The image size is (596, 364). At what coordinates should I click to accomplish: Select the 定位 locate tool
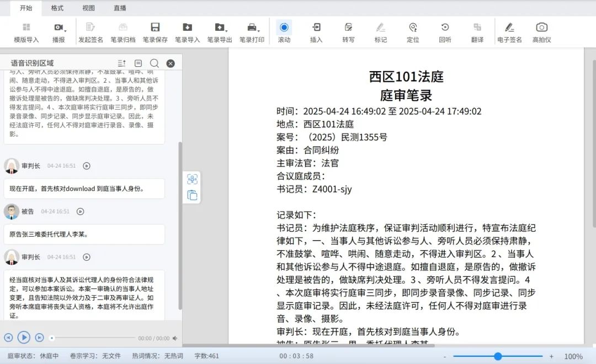(413, 28)
